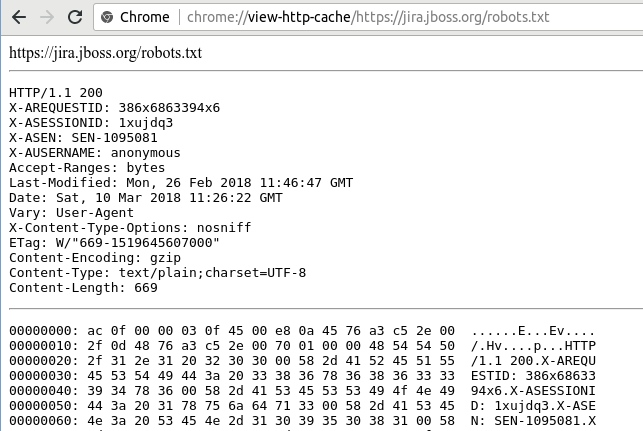The width and height of the screenshot is (643, 431).
Task: Click the Content-Encoding: gzip line
Action: 95,258
